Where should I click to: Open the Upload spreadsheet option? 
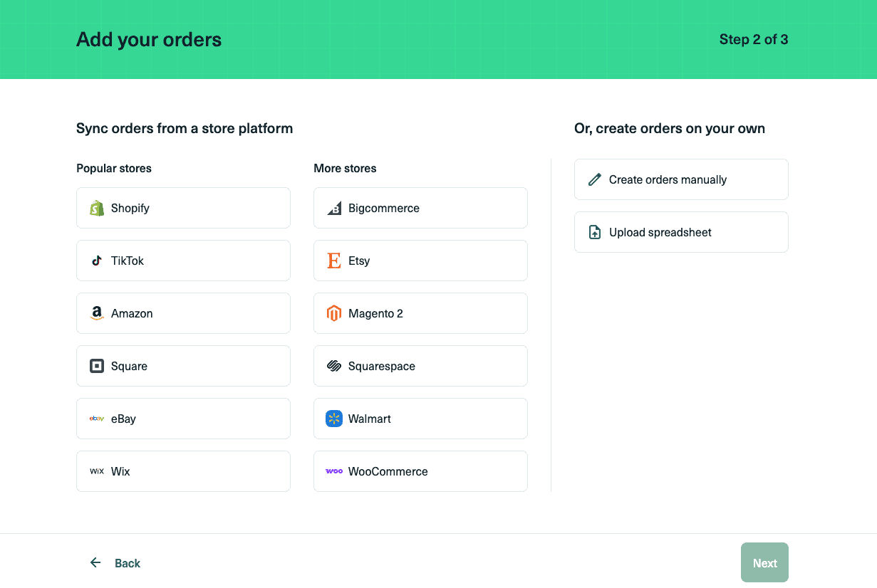tap(681, 232)
